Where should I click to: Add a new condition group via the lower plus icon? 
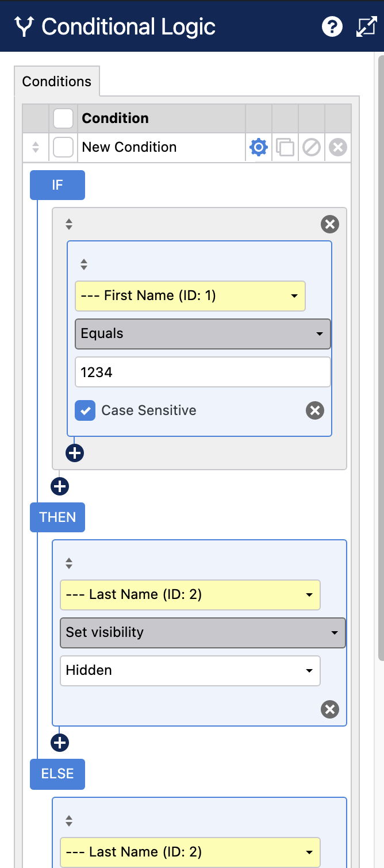coord(59,486)
